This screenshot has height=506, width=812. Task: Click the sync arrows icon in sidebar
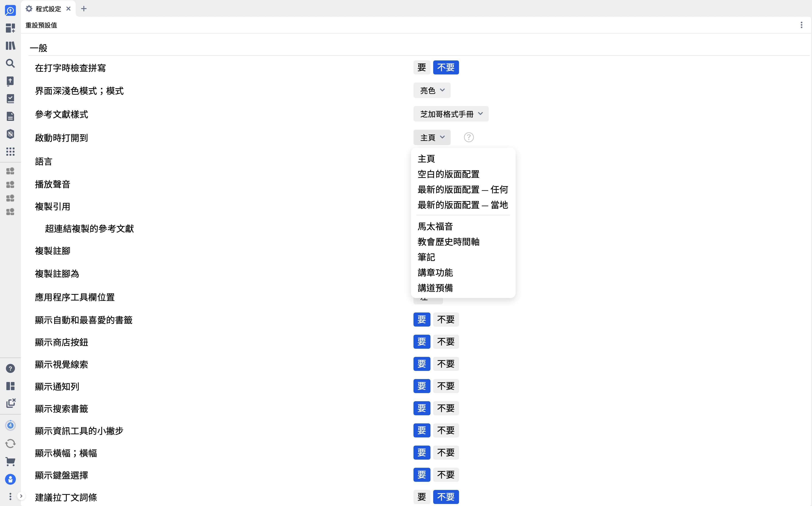10,444
